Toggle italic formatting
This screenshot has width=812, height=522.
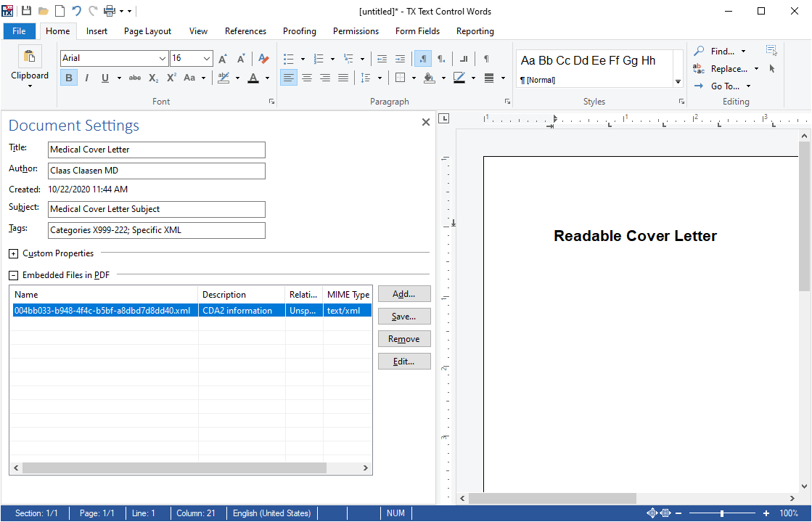[x=86, y=78]
